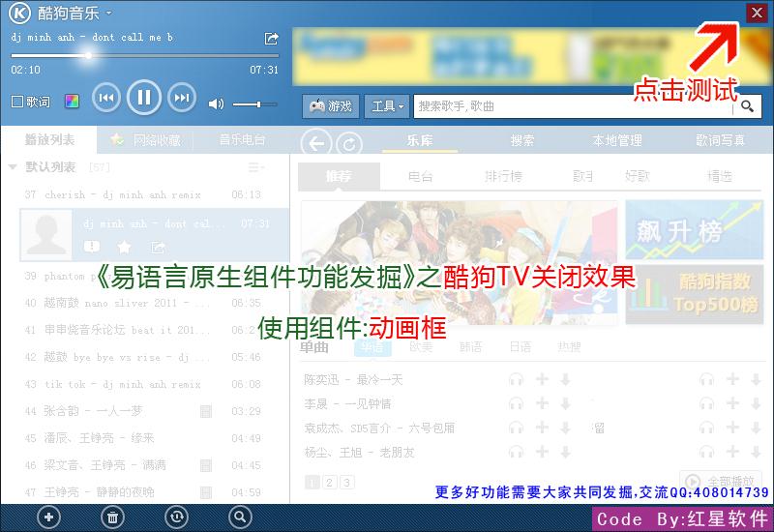This screenshot has height=532, width=774.
Task: Download 杨尘、王旭 - 老朋友 arrow icon
Action: point(565,452)
